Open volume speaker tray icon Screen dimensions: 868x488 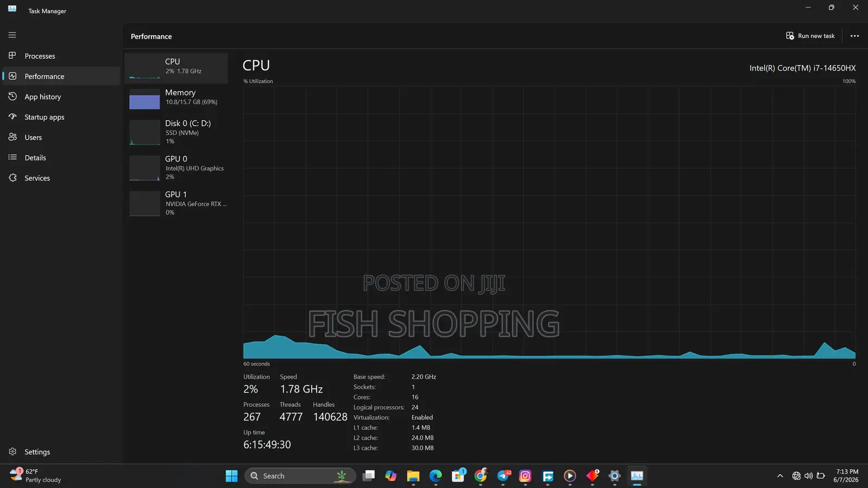tap(808, 476)
